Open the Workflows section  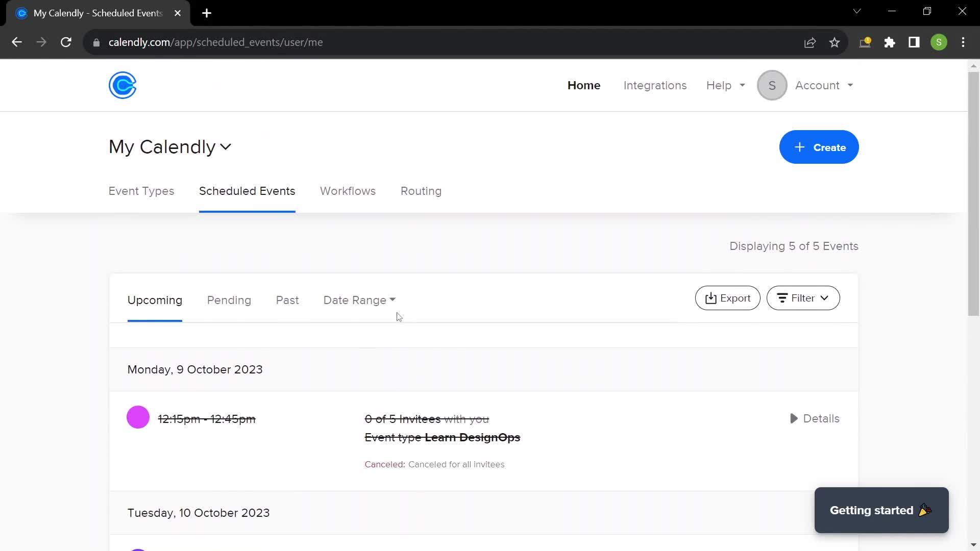(x=348, y=190)
